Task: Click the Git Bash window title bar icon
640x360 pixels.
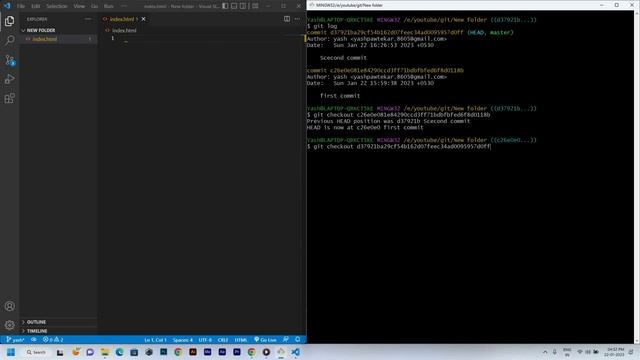Action: click(x=312, y=5)
